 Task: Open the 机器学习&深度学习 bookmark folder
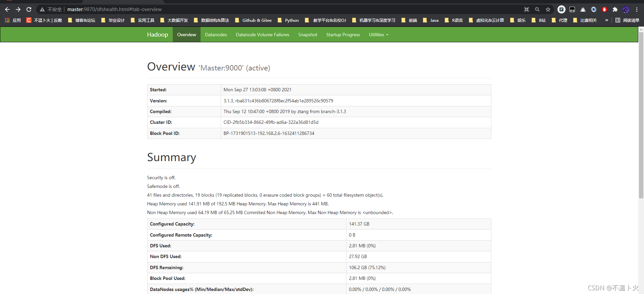tap(374, 20)
